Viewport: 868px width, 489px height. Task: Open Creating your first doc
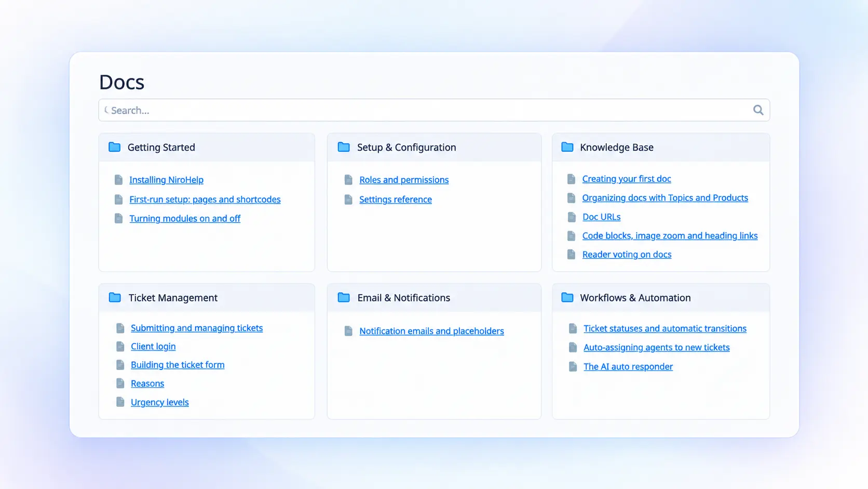627,179
